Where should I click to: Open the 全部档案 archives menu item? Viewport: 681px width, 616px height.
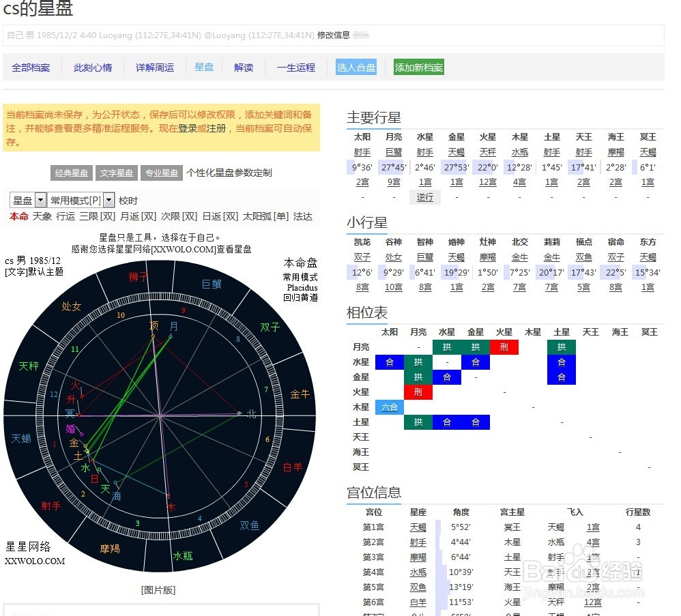[x=31, y=68]
